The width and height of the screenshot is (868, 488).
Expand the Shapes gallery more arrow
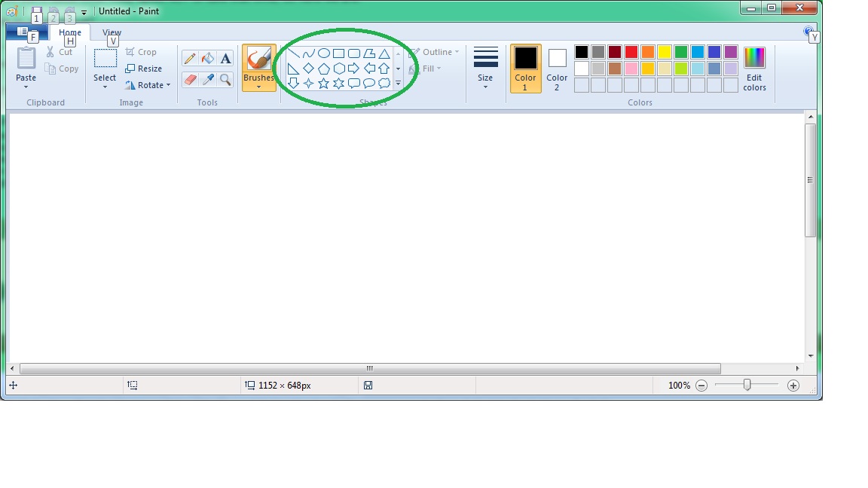pyautogui.click(x=398, y=84)
